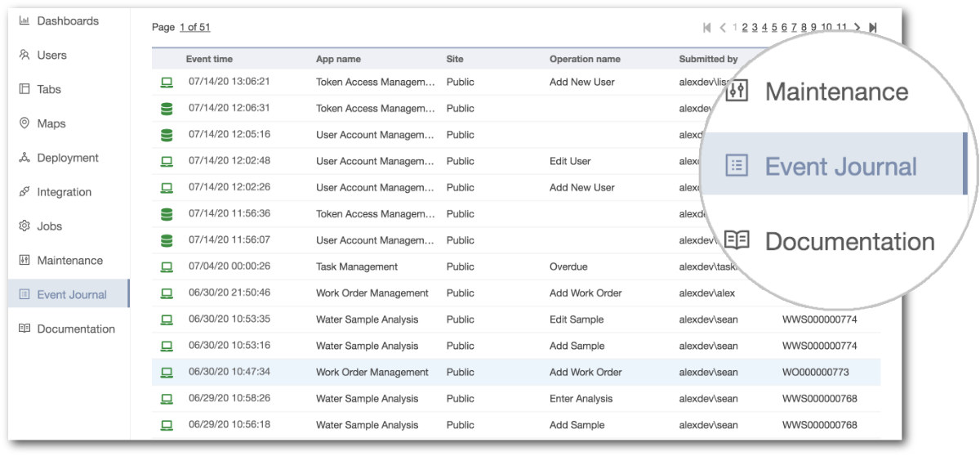This screenshot has height=456, width=980.
Task: Click database icon for 07/14/20 12:05:16 event
Action: (x=167, y=135)
